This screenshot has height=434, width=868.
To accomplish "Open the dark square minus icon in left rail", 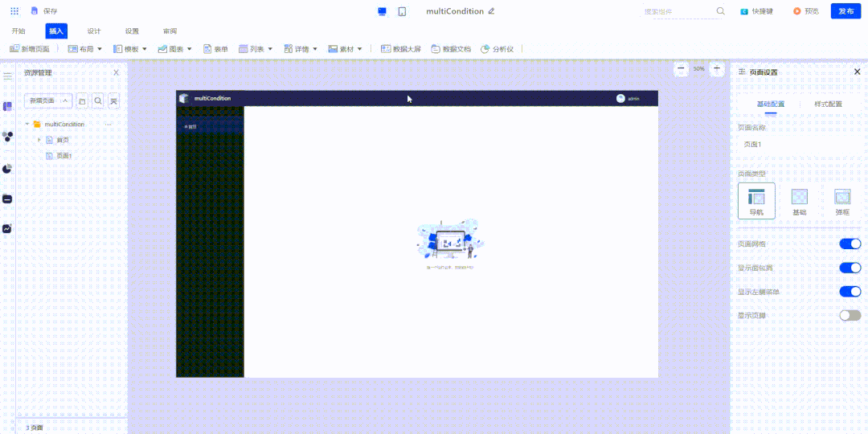I will pos(7,199).
